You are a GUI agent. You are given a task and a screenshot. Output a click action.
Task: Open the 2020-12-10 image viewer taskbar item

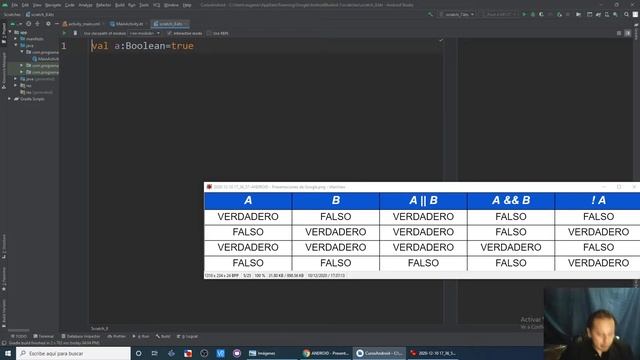click(433, 353)
